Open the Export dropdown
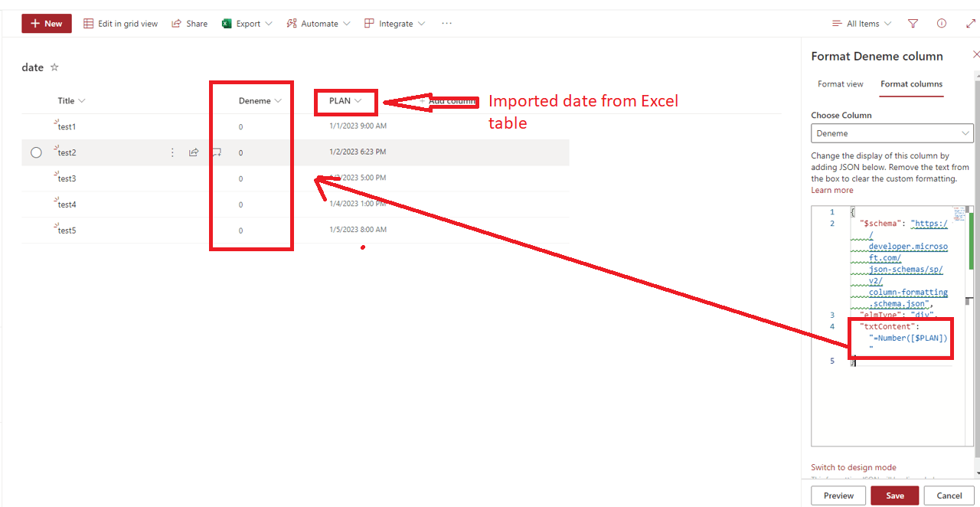The width and height of the screenshot is (980, 507). point(247,24)
